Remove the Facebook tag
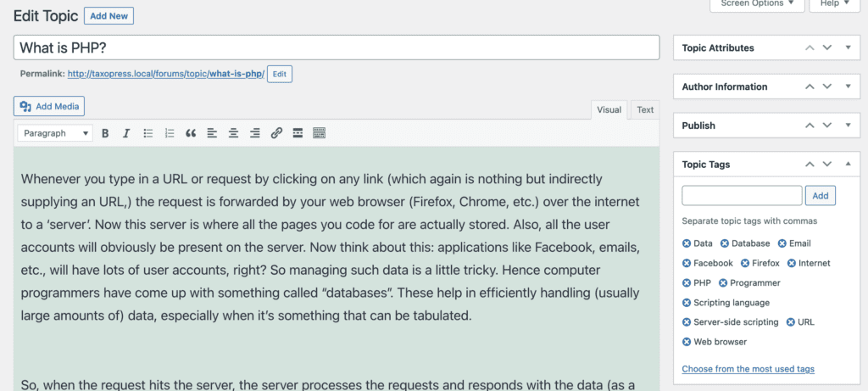 point(687,264)
